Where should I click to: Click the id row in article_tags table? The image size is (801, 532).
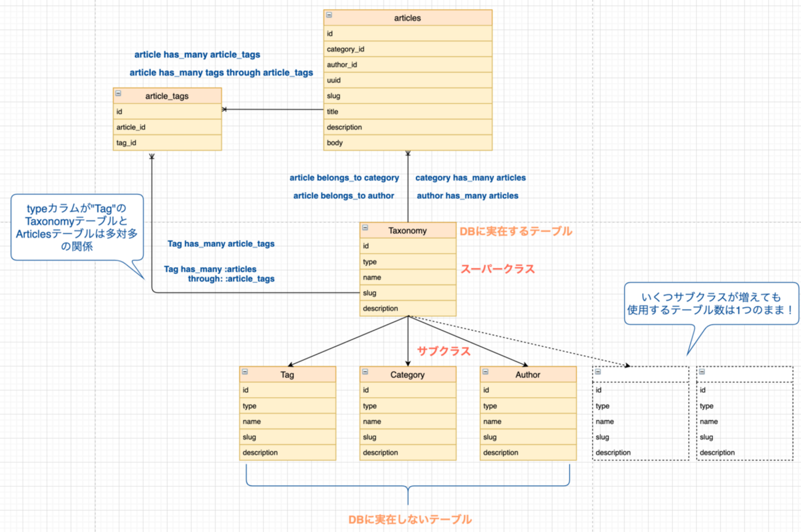[x=167, y=111]
